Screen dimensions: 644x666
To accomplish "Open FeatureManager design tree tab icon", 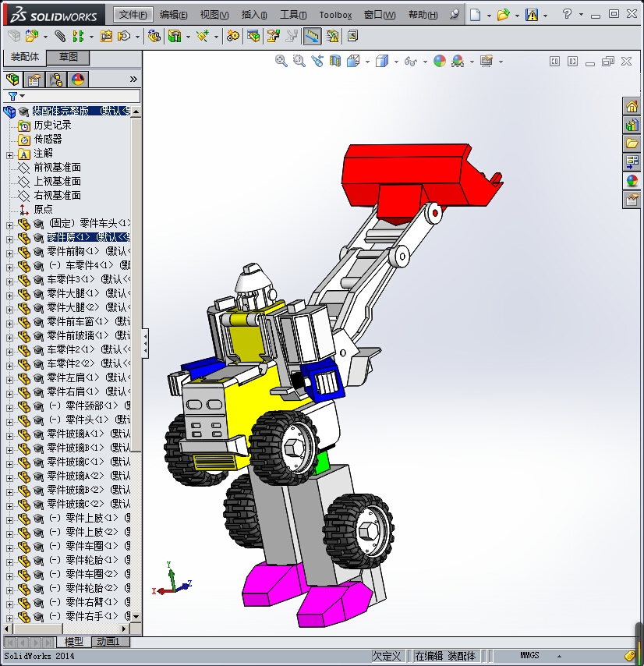I will point(12,80).
